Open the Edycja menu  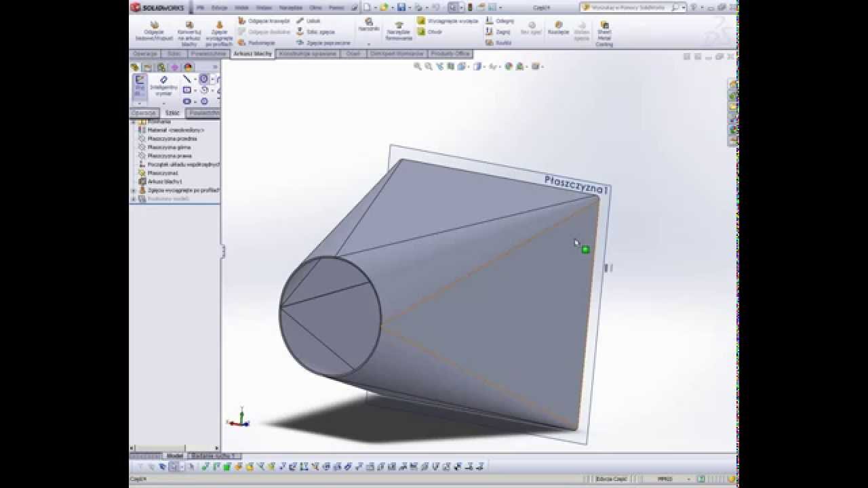(x=219, y=7)
